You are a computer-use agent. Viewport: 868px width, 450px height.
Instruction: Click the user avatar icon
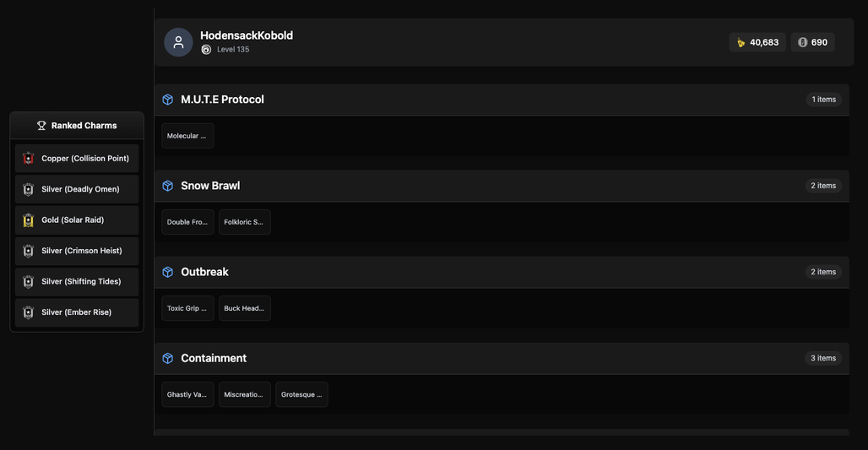pyautogui.click(x=178, y=42)
